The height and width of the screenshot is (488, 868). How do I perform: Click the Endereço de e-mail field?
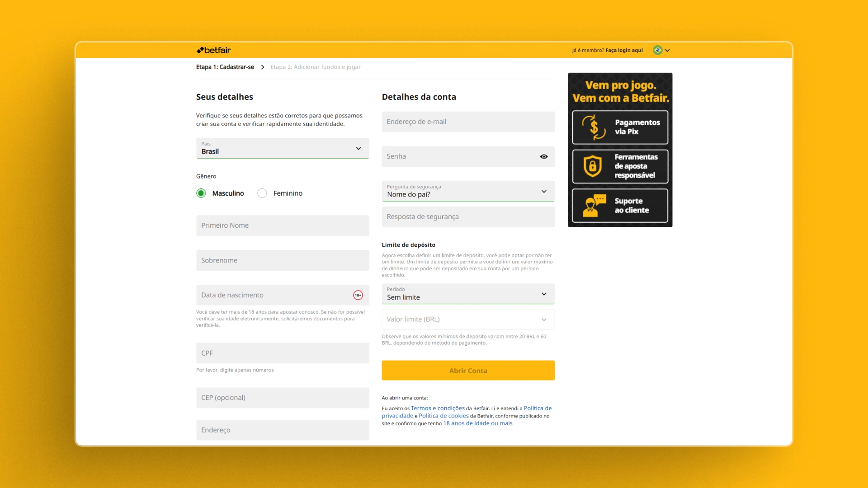468,122
